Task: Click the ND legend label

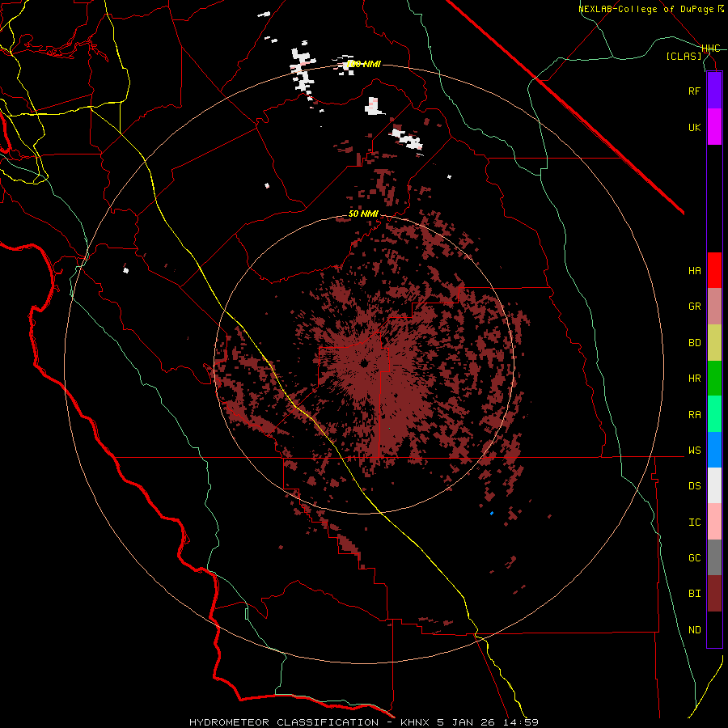Action: [x=694, y=629]
